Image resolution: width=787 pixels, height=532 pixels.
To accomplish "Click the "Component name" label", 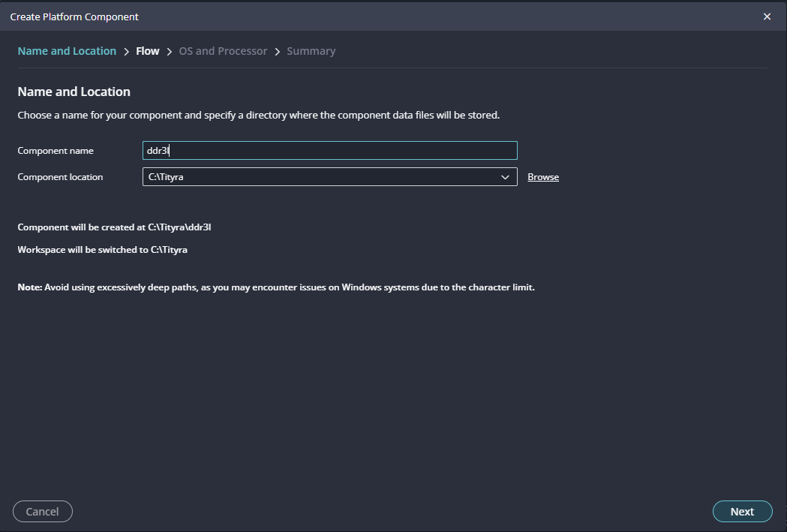I will pyautogui.click(x=56, y=151).
